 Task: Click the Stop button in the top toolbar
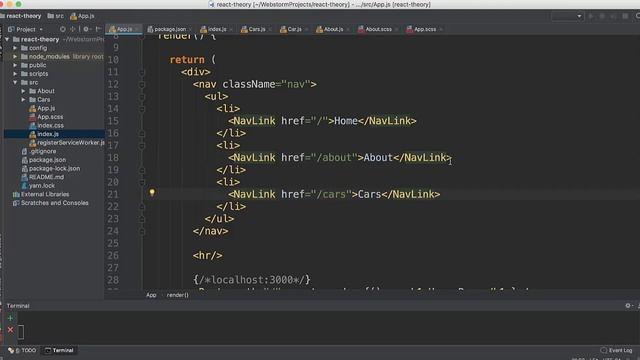point(625,16)
